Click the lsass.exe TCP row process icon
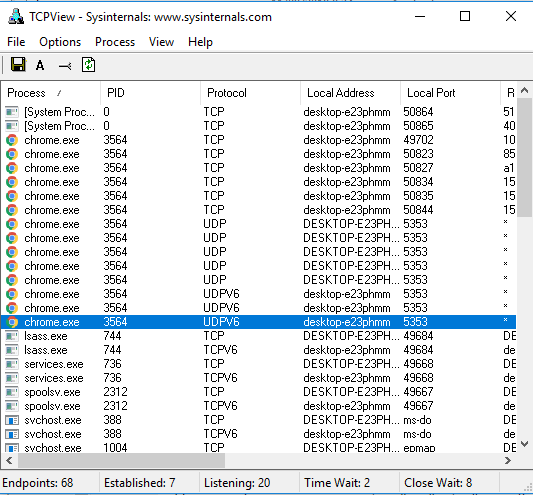This screenshot has height=495, width=533. coord(12,336)
